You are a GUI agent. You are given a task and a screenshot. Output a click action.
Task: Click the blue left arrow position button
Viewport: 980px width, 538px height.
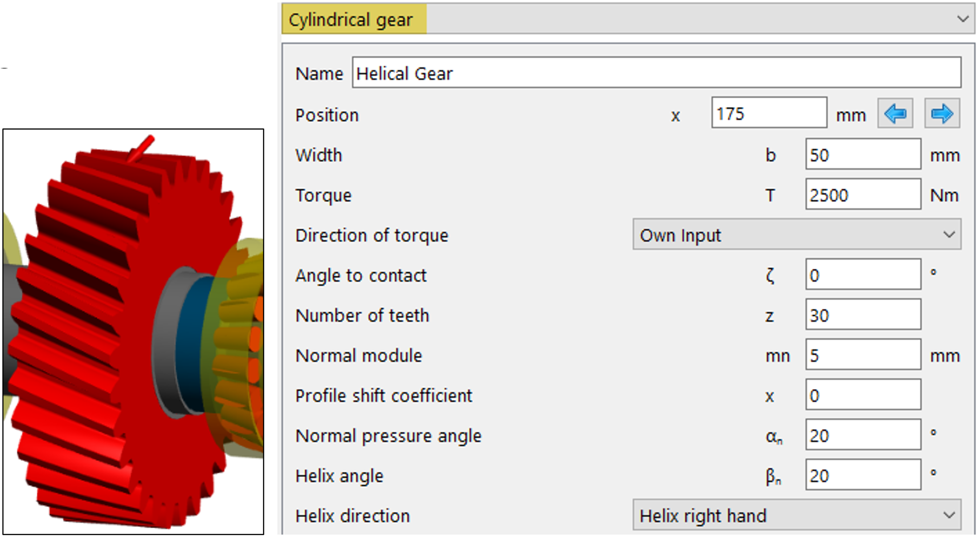(x=894, y=114)
